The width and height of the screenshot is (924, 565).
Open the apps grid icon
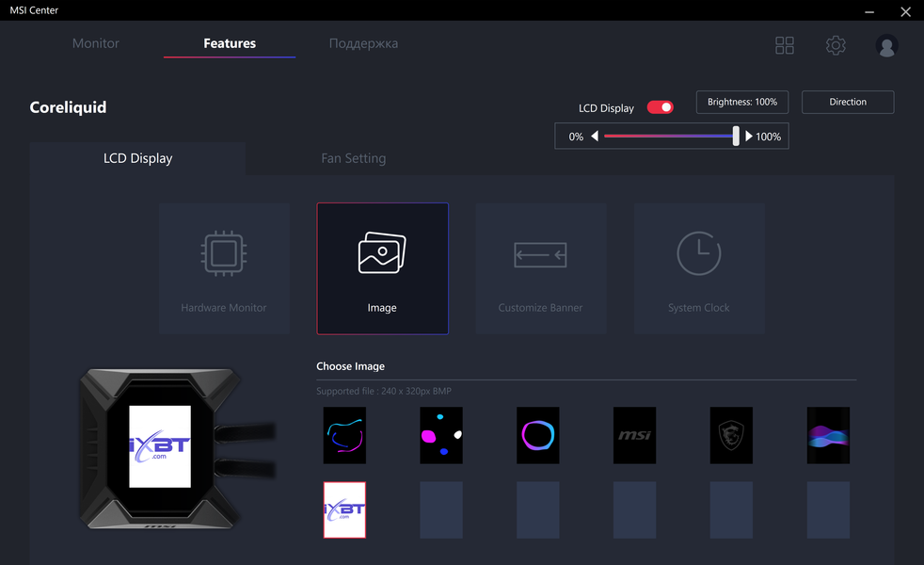pos(785,45)
